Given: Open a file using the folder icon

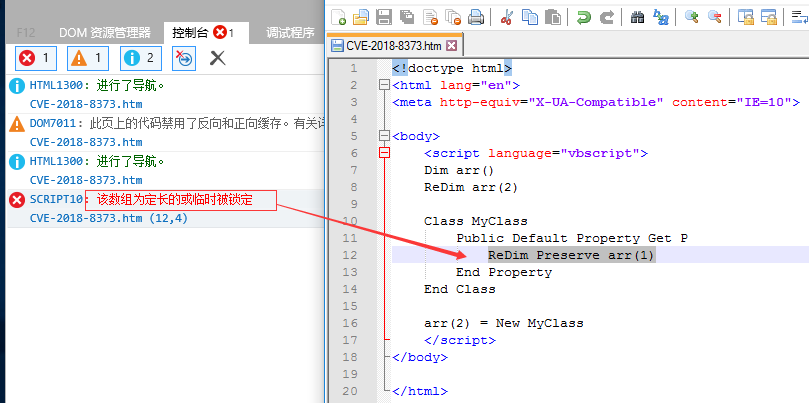Looking at the screenshot, I should (361, 17).
